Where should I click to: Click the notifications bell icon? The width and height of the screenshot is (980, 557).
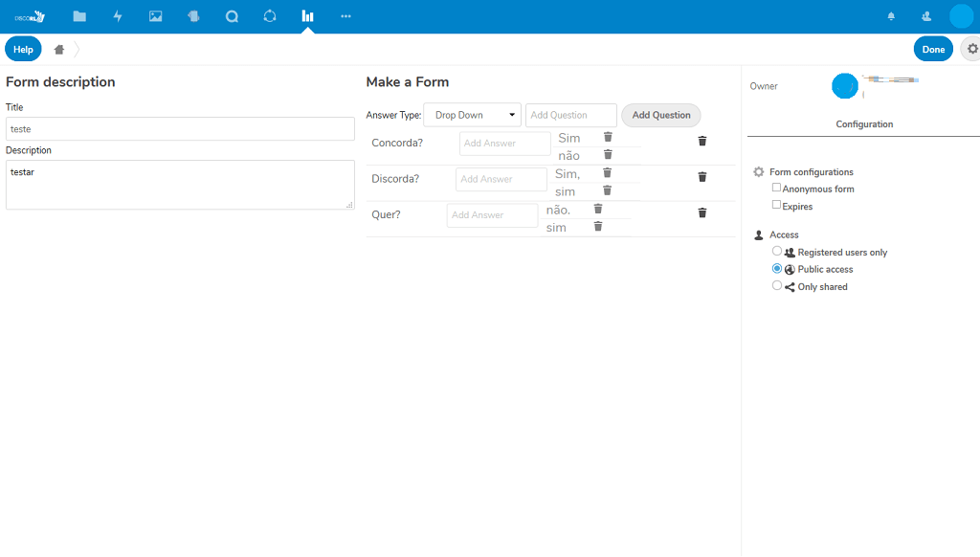pos(891,16)
